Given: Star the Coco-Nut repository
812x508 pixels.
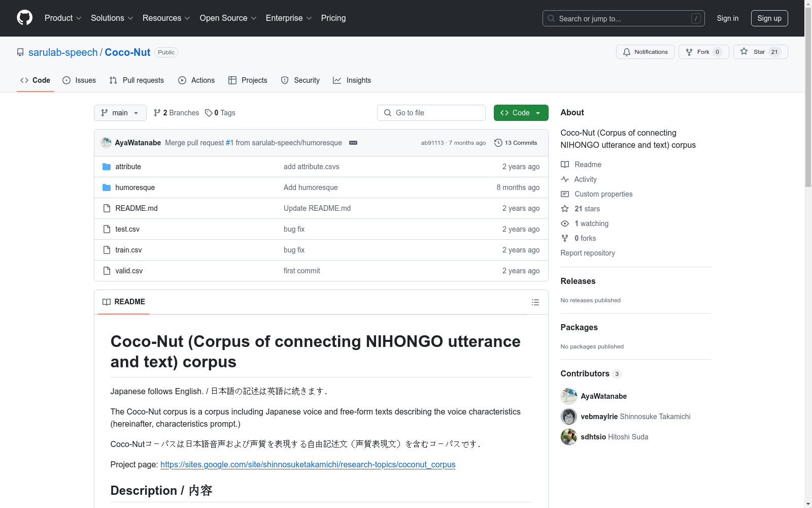Looking at the screenshot, I should (x=760, y=52).
